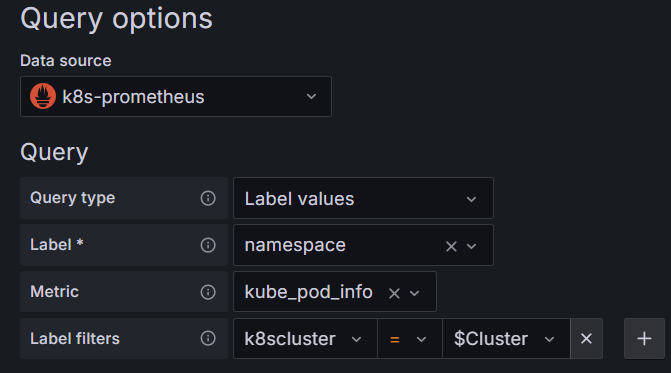
Task: Click the kube_pod_info text in Metric field
Action: (309, 292)
